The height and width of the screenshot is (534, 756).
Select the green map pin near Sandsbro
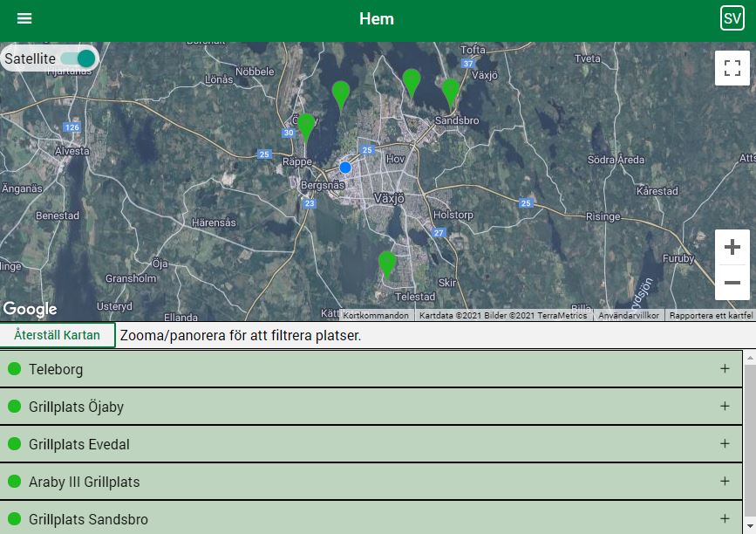tap(450, 91)
